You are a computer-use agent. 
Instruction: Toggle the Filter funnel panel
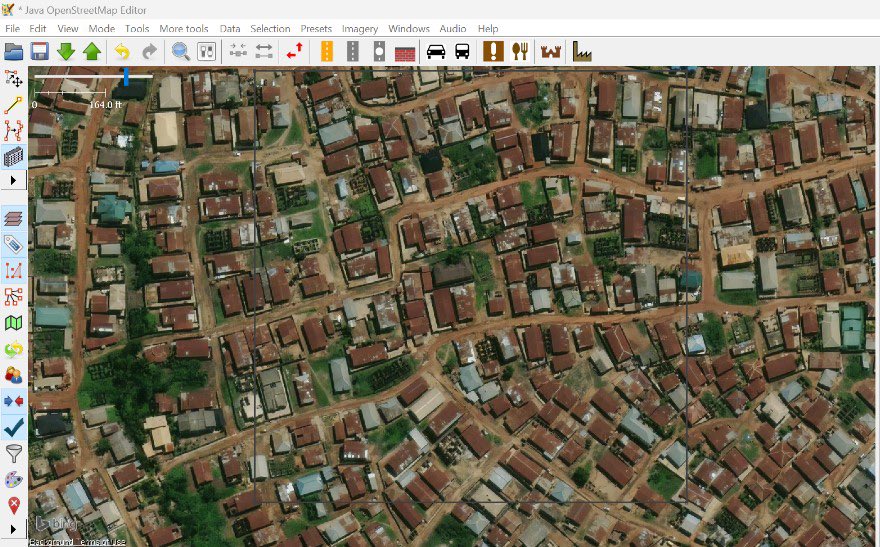coord(13,453)
